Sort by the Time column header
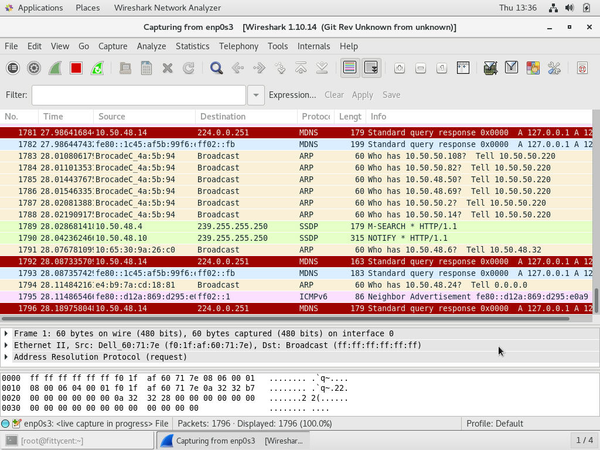 [x=66, y=116]
